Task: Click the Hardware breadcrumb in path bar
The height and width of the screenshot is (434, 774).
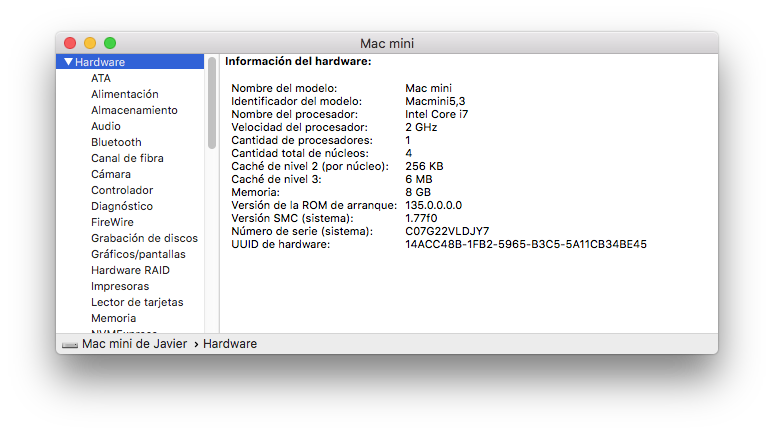Action: [230, 344]
